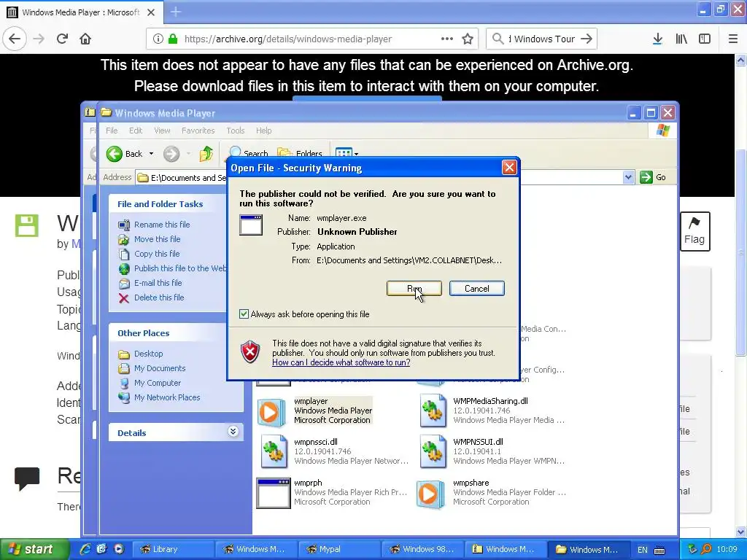
Task: Open My Computer under Other Places
Action: pyautogui.click(x=158, y=383)
